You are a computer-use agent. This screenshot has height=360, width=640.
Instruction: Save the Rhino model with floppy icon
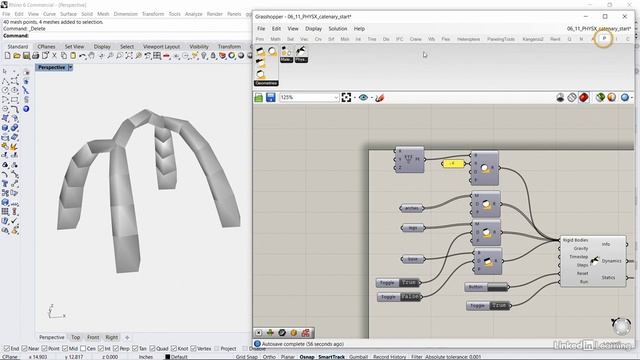click(26, 56)
